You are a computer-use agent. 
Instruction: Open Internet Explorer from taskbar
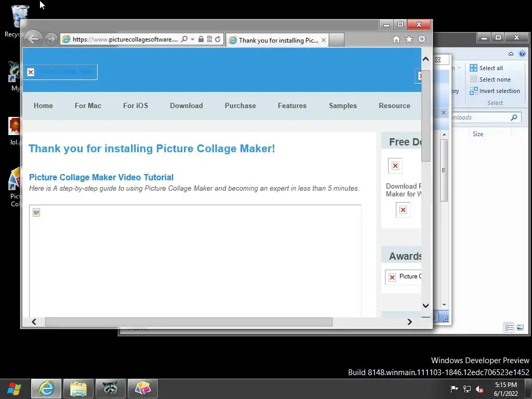(46, 389)
